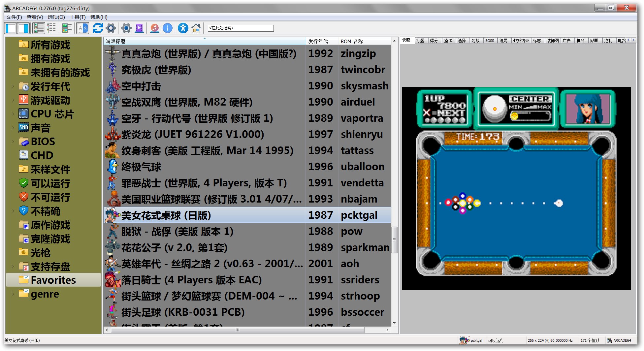The height and width of the screenshot is (351, 644).
Task: Open the 文件(F) menu
Action: [14, 17]
